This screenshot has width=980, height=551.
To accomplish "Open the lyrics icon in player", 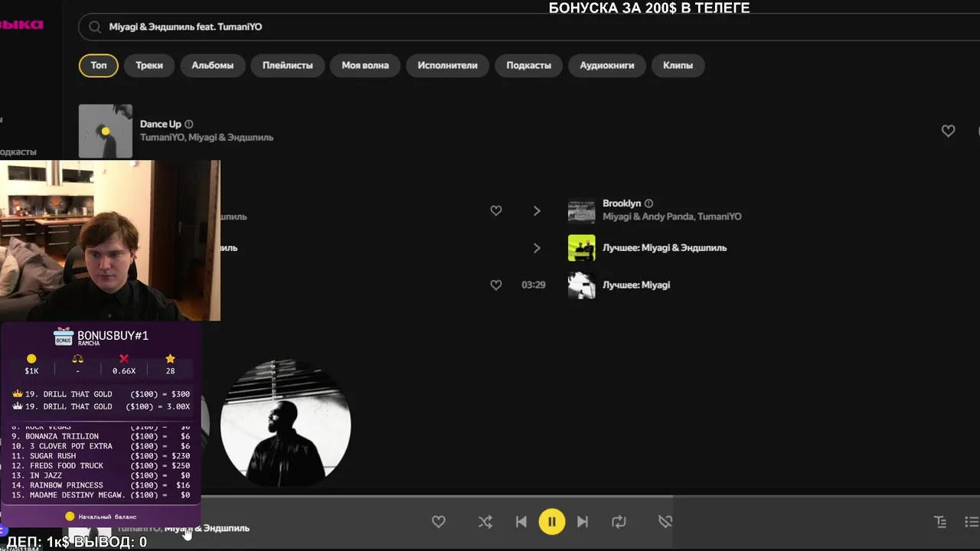I will click(940, 522).
